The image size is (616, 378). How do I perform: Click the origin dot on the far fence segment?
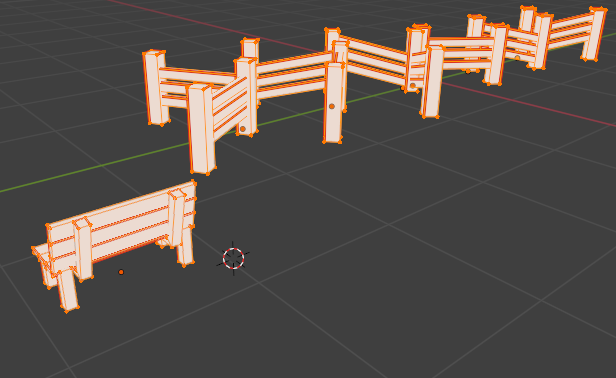(x=517, y=58)
